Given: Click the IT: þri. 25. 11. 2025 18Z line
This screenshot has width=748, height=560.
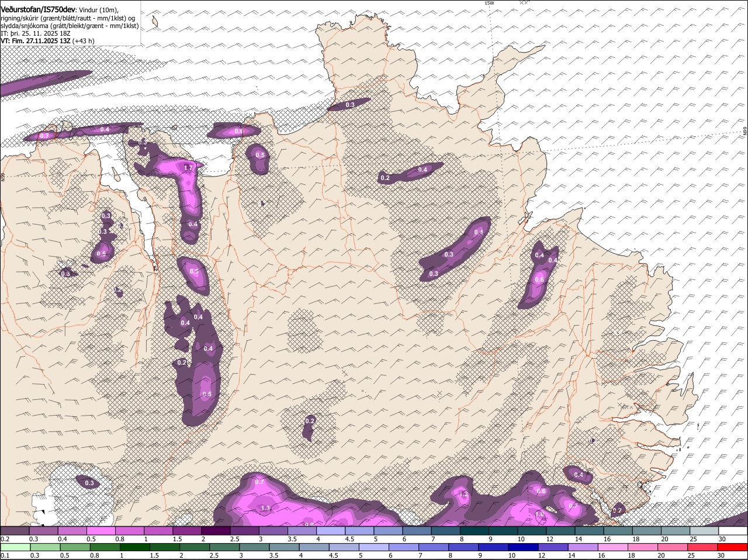Looking at the screenshot, I should 36,33.
